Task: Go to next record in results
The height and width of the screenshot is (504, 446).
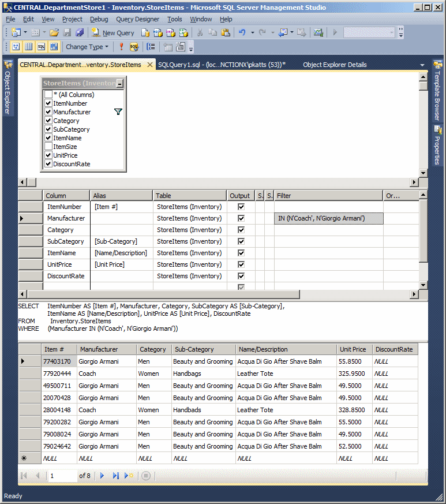Action: pos(102,475)
